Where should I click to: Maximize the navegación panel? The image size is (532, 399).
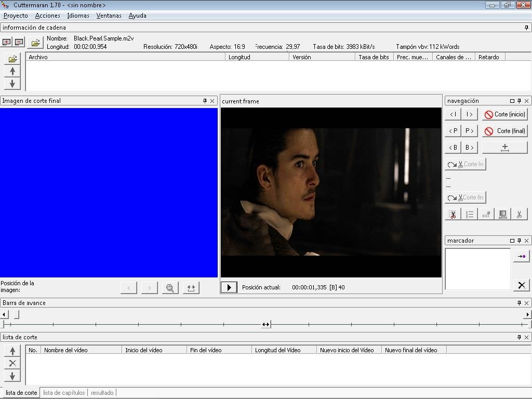coord(512,101)
